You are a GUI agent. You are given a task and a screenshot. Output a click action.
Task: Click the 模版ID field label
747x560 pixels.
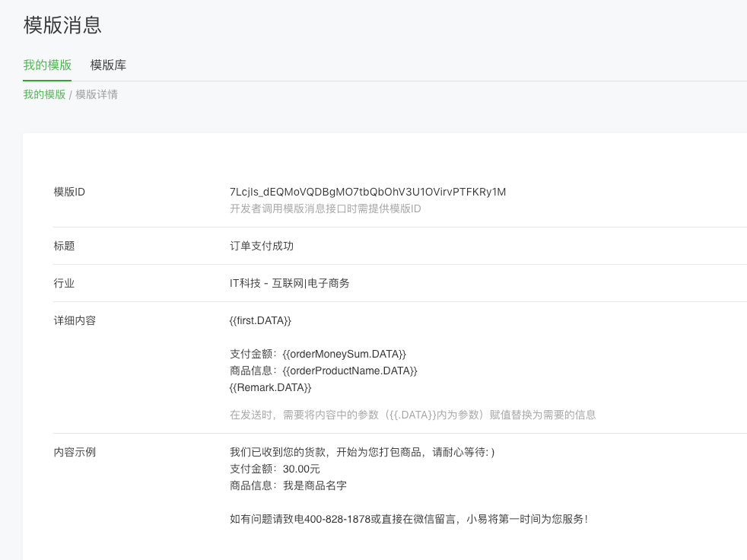pyautogui.click(x=69, y=192)
